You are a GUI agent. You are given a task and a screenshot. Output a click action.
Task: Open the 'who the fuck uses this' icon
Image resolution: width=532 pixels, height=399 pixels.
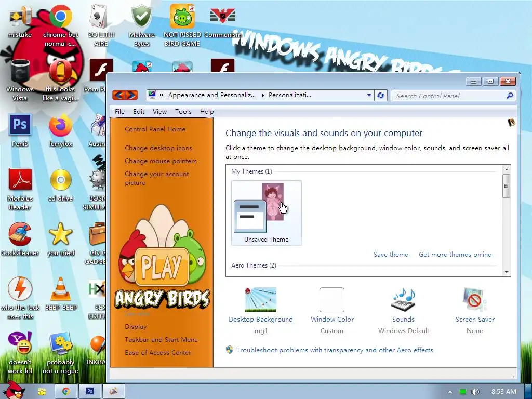(x=20, y=298)
